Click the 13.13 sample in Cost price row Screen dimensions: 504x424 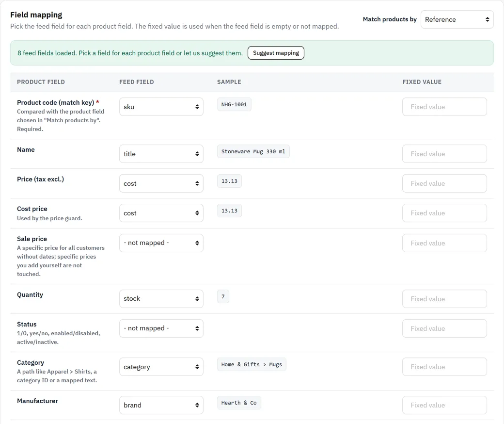tap(229, 211)
